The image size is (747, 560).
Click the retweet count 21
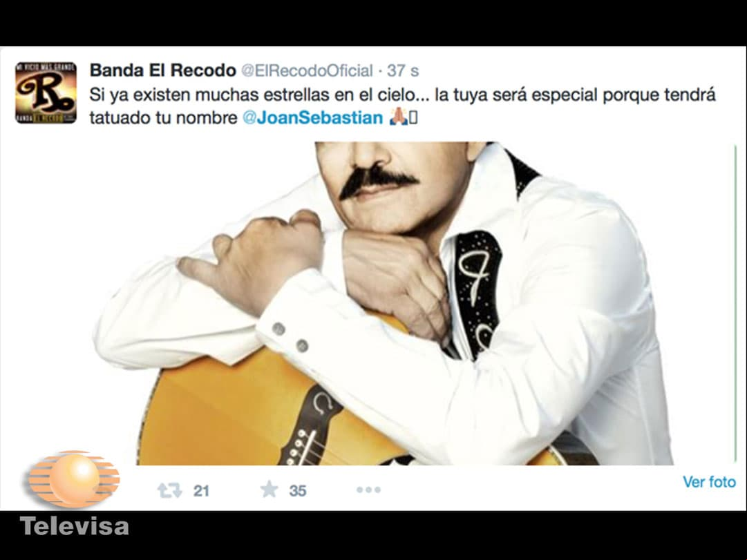pos(201,491)
